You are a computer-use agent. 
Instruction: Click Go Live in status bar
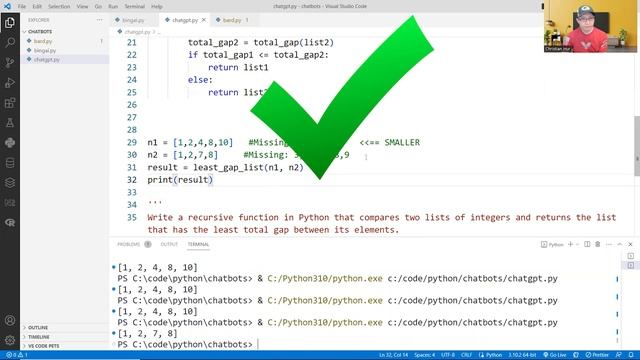(x=555, y=355)
